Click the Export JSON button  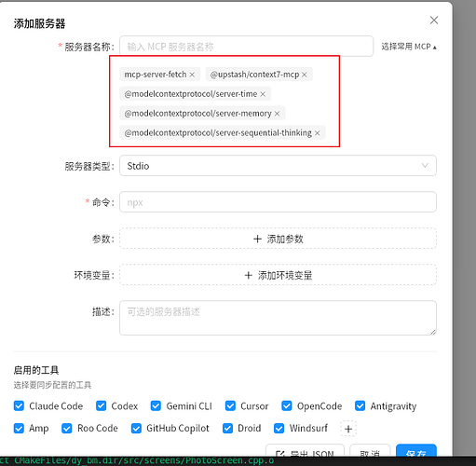click(305, 451)
